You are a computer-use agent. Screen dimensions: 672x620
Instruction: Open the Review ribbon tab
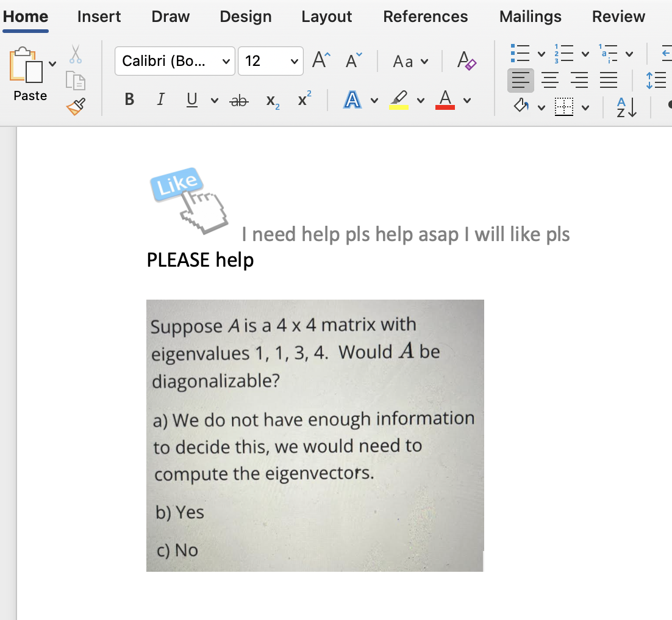(x=618, y=16)
